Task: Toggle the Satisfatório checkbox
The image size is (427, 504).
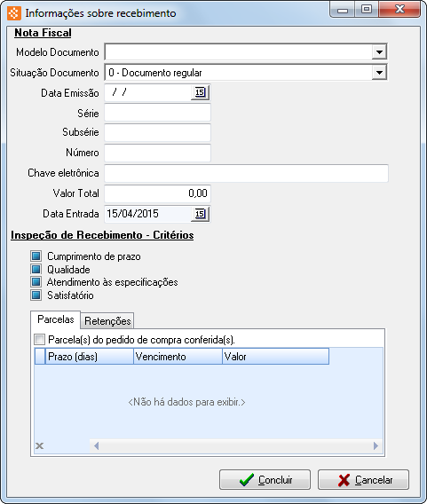Action: 36,295
